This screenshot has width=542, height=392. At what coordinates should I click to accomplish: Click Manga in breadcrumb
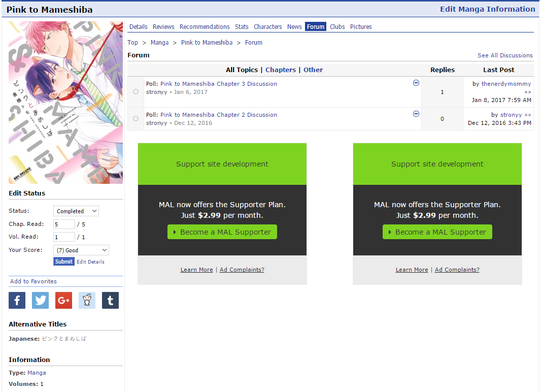tap(160, 43)
